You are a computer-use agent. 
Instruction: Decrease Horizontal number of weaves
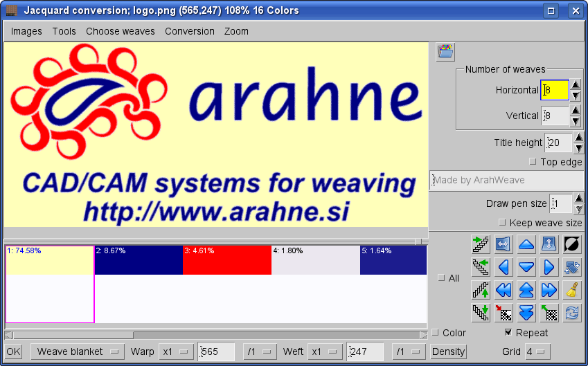point(576,95)
